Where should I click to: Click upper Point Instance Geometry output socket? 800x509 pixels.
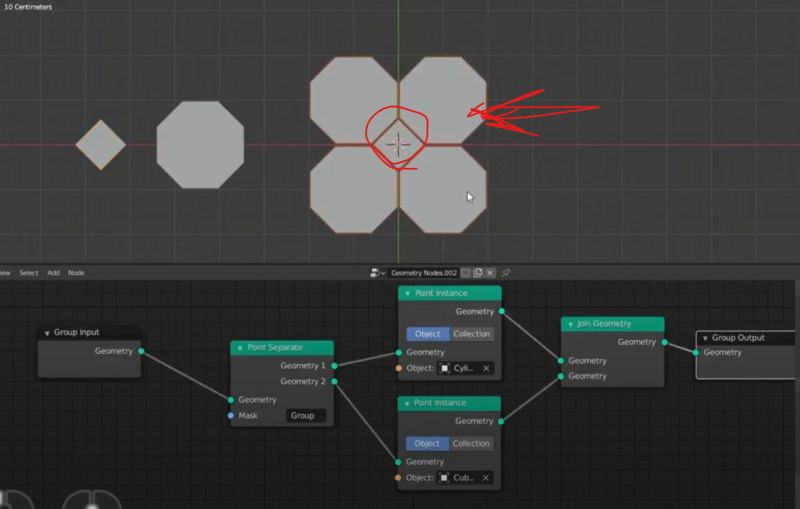coord(502,311)
